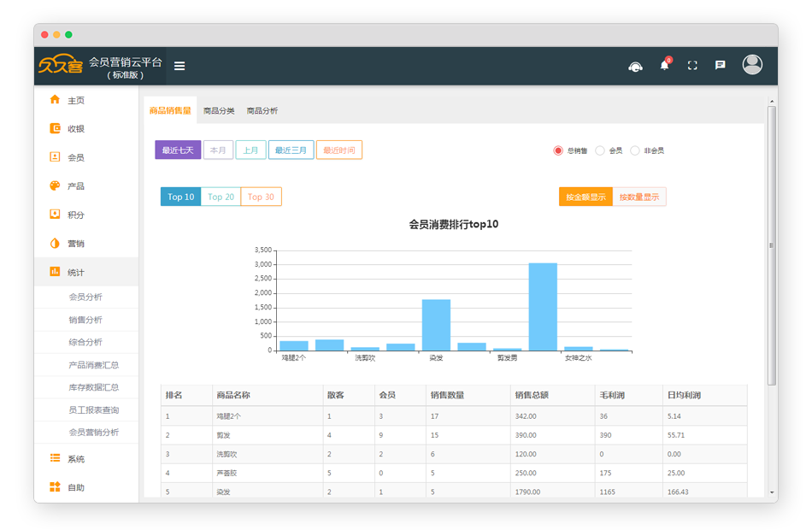This screenshot has height=530, width=812.
Task: Click the 最近三月 filter button
Action: point(291,150)
